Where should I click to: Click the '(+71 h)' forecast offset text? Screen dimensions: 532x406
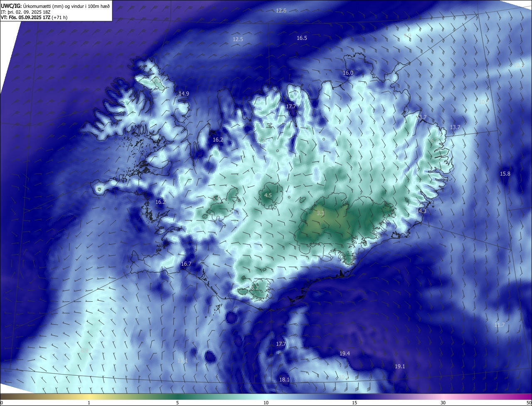[x=59, y=17]
